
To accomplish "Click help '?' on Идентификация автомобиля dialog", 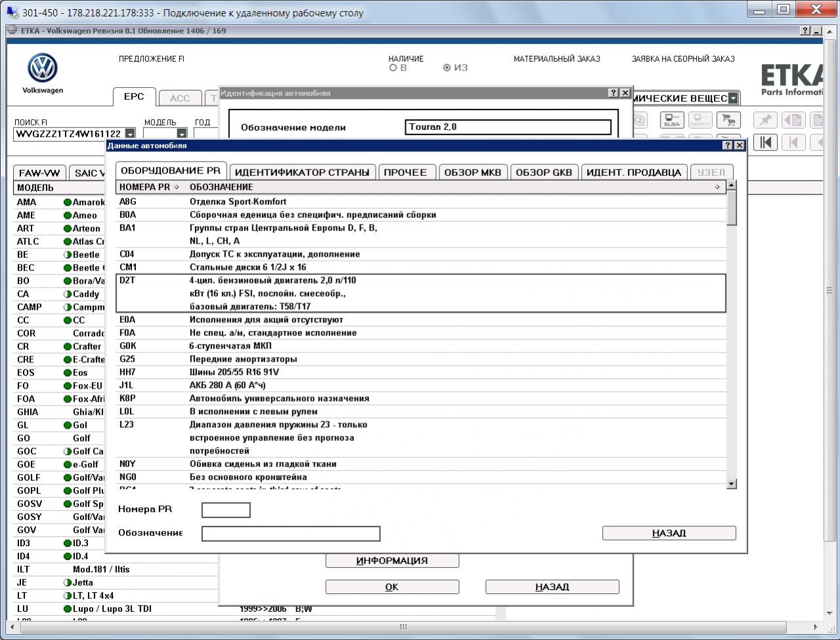I will (613, 93).
